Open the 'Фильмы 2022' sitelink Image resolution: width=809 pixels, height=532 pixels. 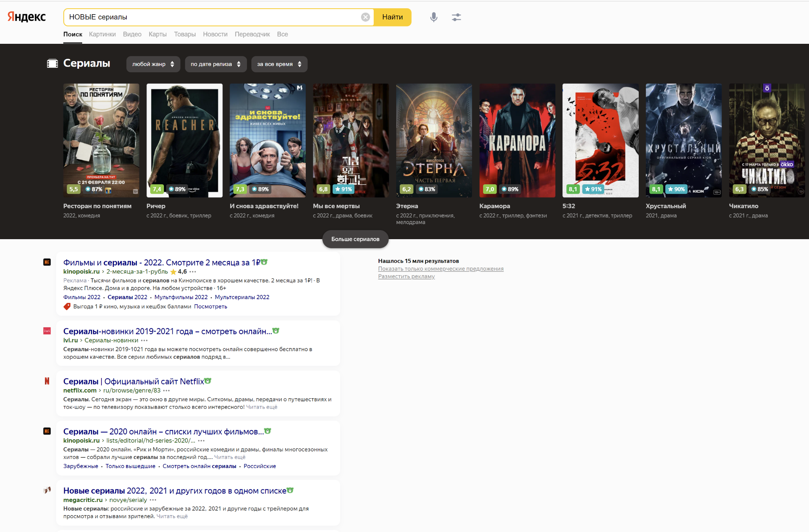[82, 297]
